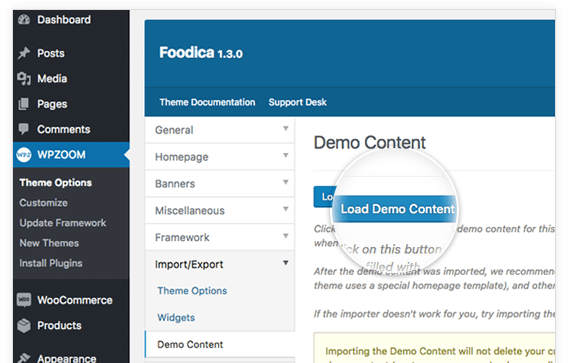Expand the Miscellaneous section arrow
576x363 pixels.
coord(285,209)
